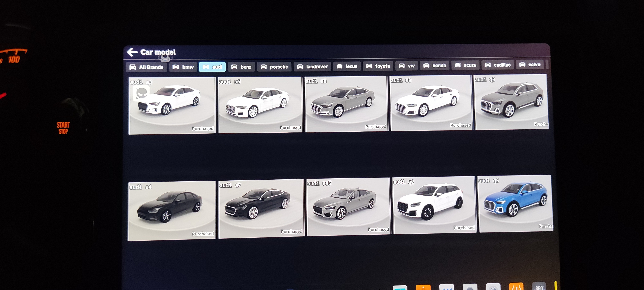This screenshot has height=290, width=644.
Task: Show the cadillac brand tab
Action: (x=498, y=65)
